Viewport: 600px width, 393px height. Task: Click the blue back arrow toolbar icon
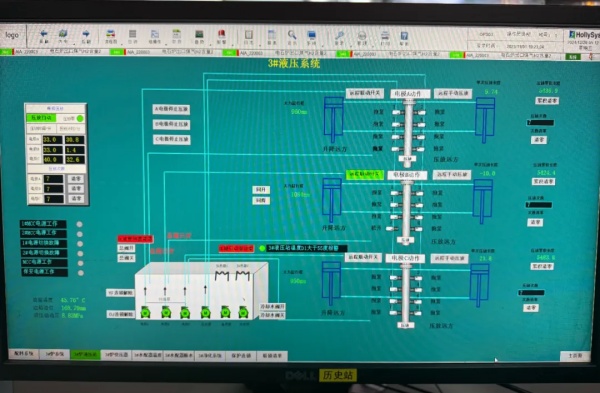(44, 34)
